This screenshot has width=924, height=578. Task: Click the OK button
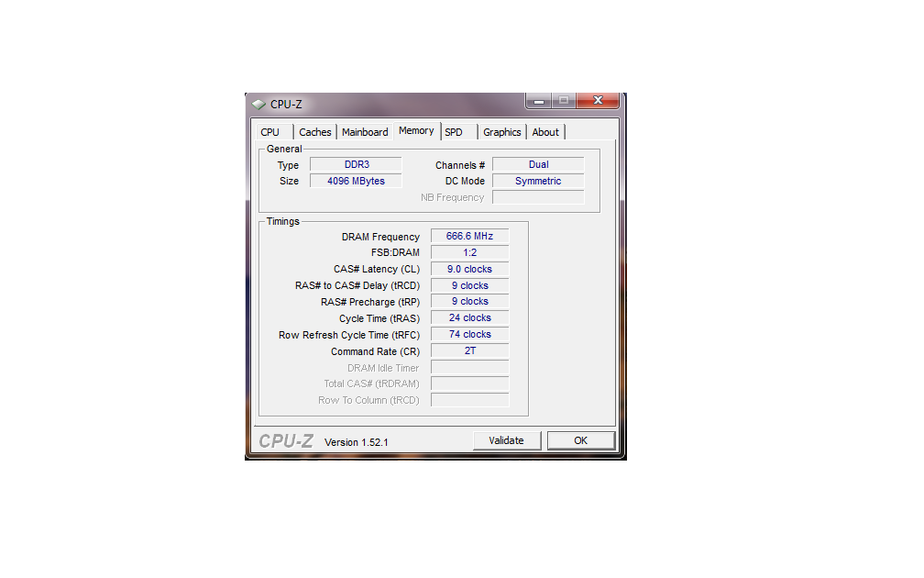[581, 440]
